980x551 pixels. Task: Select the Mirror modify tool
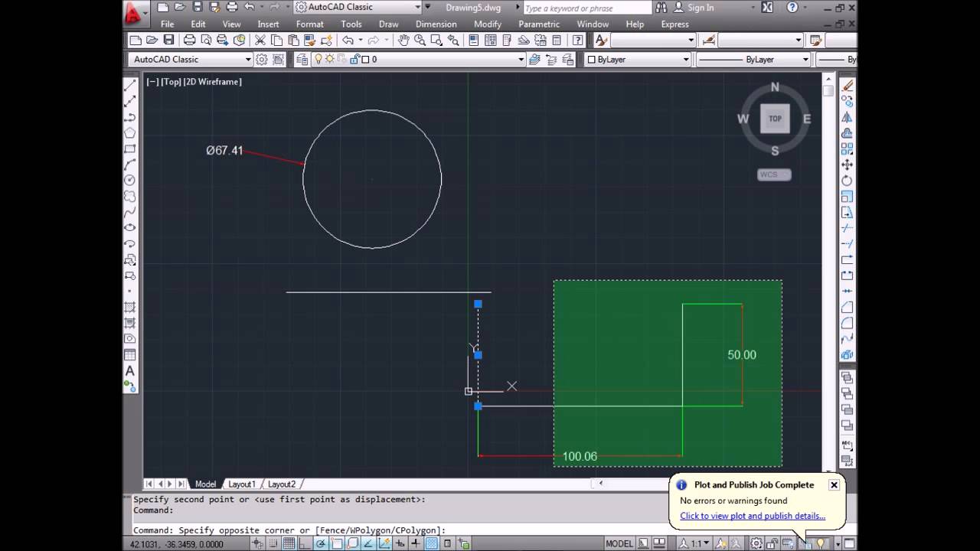click(x=847, y=117)
